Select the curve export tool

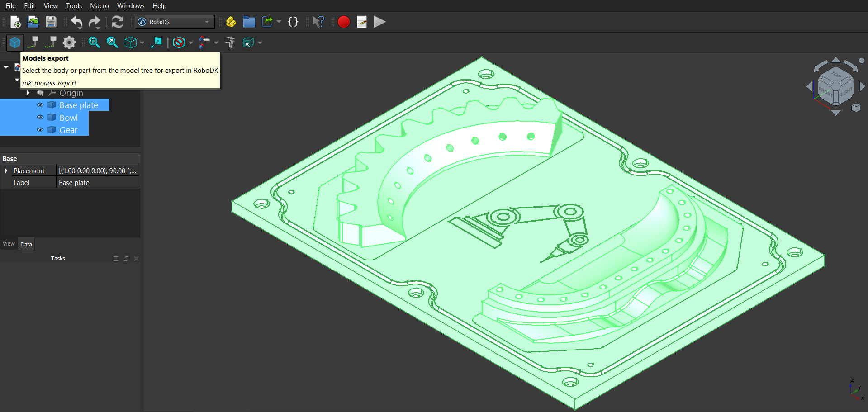(x=33, y=42)
